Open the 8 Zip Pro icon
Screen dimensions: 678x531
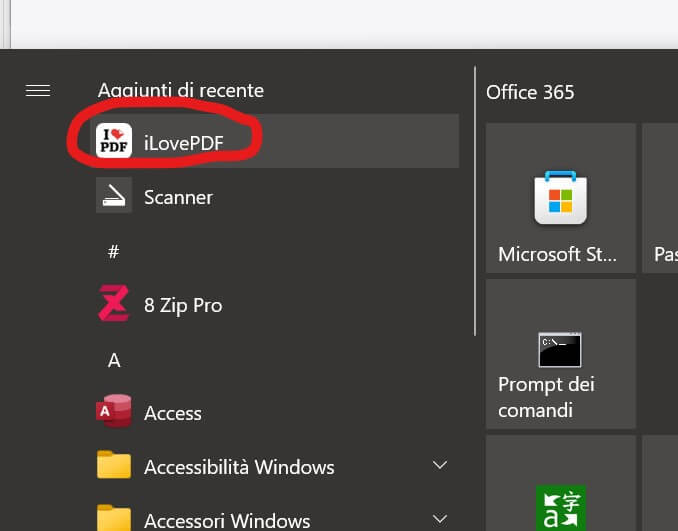point(114,304)
